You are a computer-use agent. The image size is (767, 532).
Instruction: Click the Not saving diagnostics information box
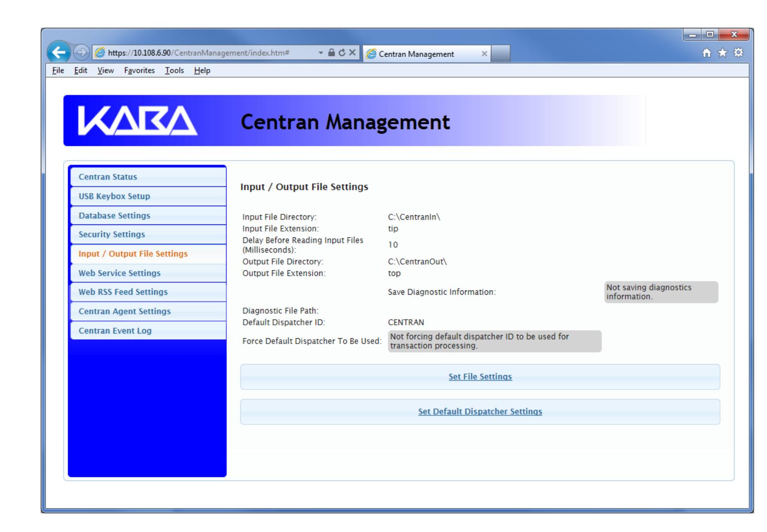(x=661, y=292)
